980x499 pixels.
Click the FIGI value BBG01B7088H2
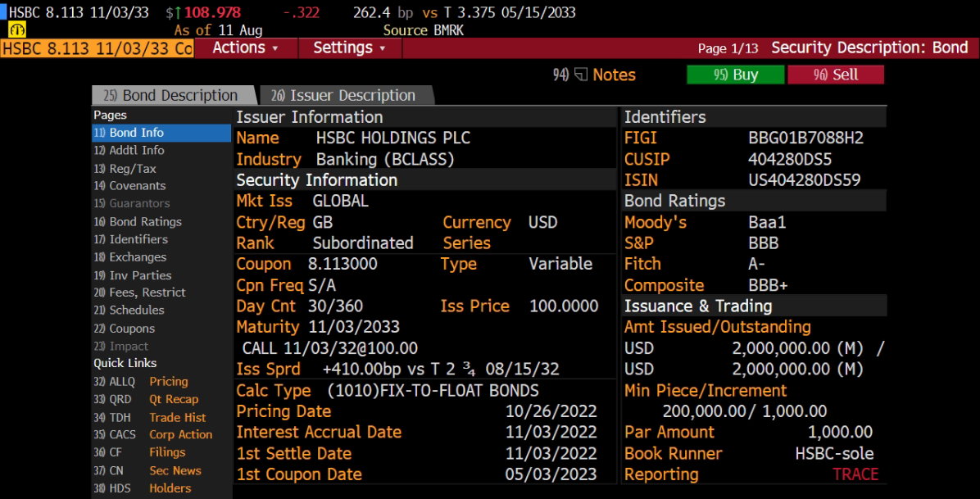click(805, 138)
